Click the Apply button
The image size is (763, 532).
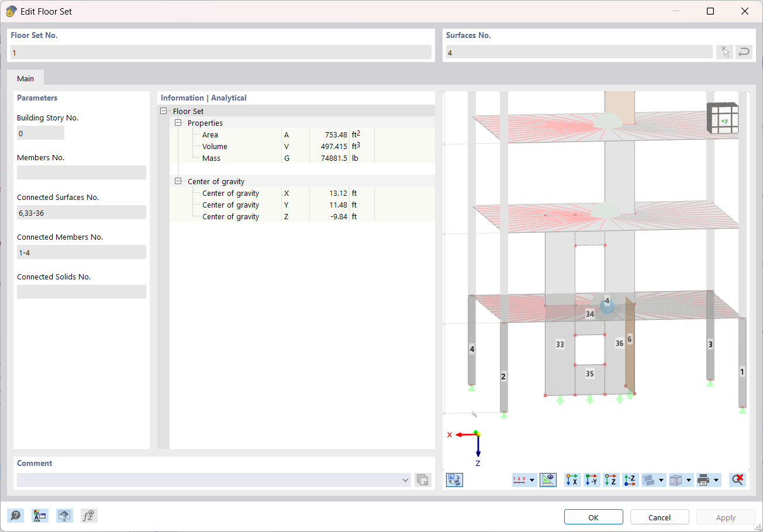click(726, 517)
